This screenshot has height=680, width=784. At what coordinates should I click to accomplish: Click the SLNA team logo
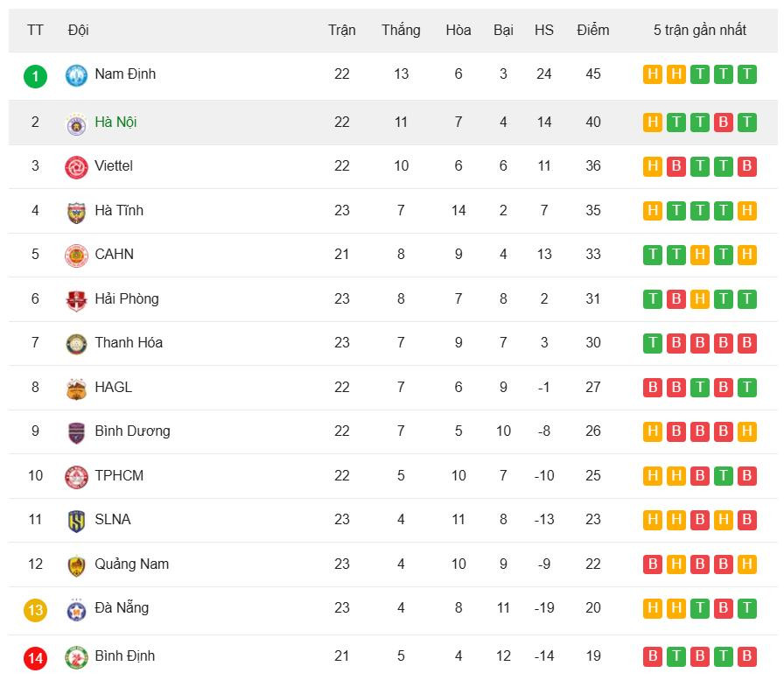click(x=77, y=521)
